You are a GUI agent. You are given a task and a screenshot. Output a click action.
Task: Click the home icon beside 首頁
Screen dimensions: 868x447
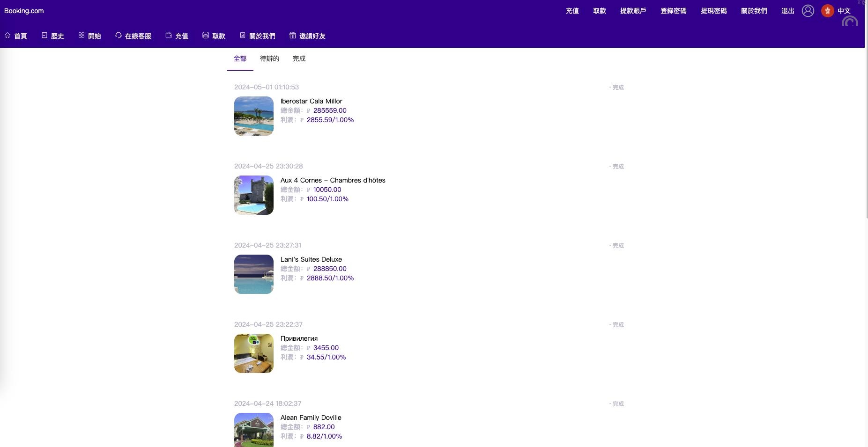(x=7, y=36)
